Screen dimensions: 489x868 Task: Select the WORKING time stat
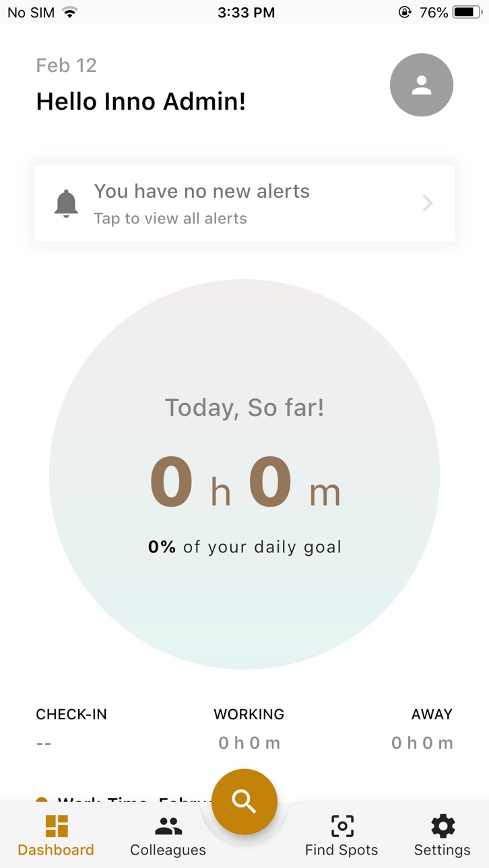pos(249,729)
